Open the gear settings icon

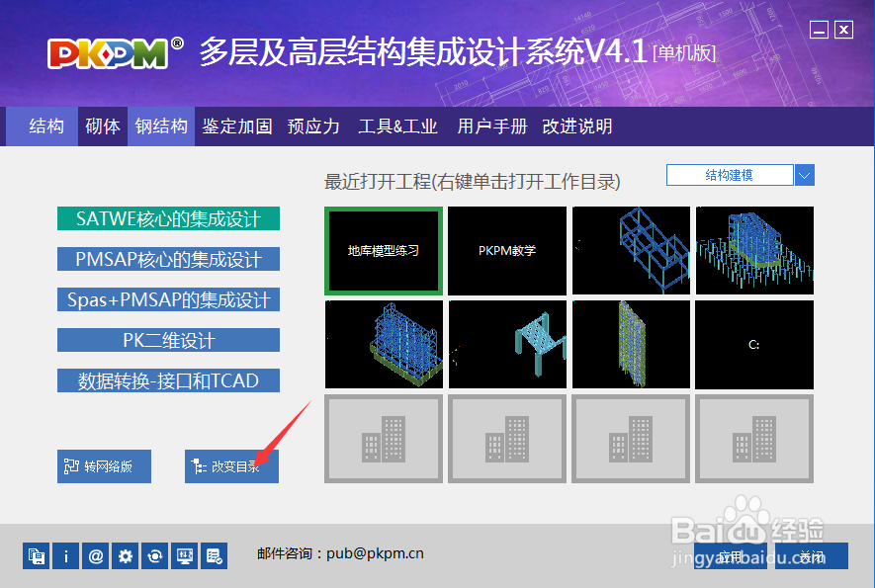pyautogui.click(x=125, y=555)
